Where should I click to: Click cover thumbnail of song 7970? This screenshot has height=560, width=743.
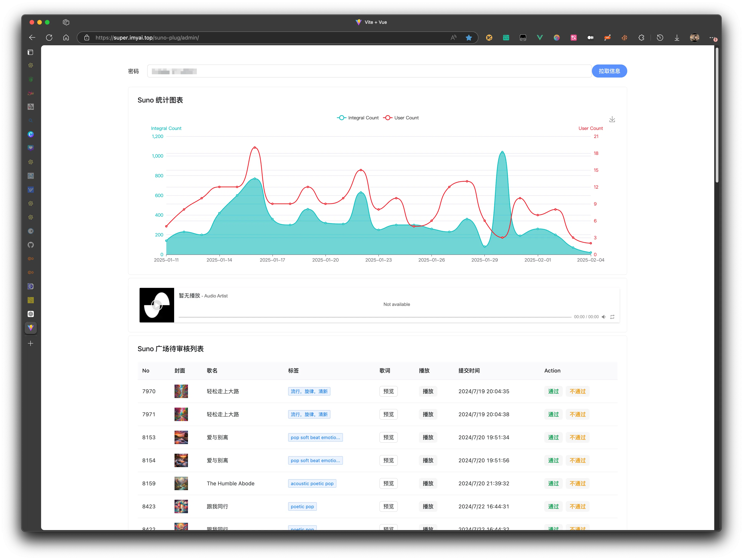coord(181,391)
